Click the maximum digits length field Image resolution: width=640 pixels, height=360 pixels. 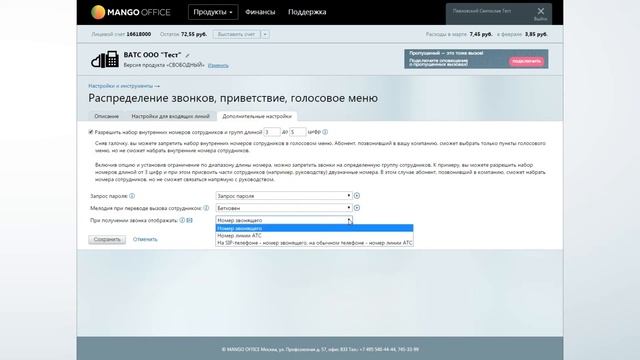(x=298, y=132)
